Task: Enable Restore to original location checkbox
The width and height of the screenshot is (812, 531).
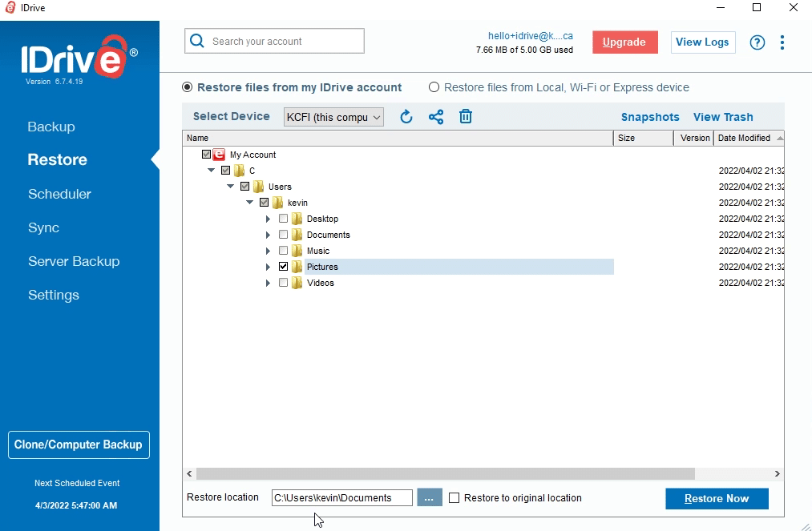Action: pos(454,498)
